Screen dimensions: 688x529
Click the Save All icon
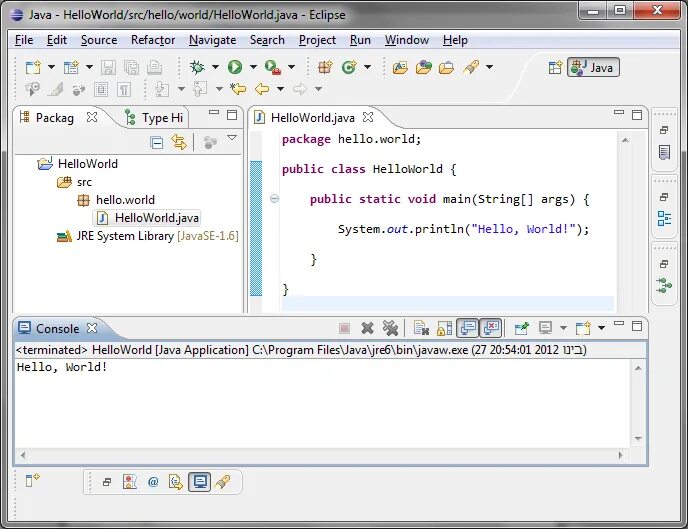(131, 68)
